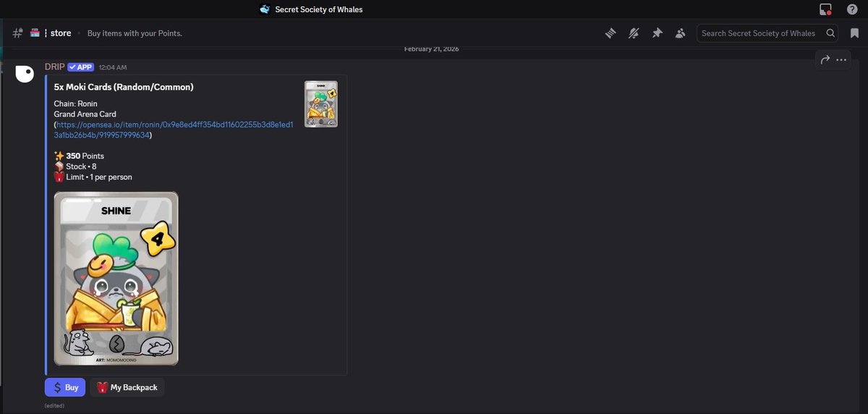Image resolution: width=868 pixels, height=414 pixels.
Task: Click the 'Chain: Ronin' line
Action: tap(75, 104)
